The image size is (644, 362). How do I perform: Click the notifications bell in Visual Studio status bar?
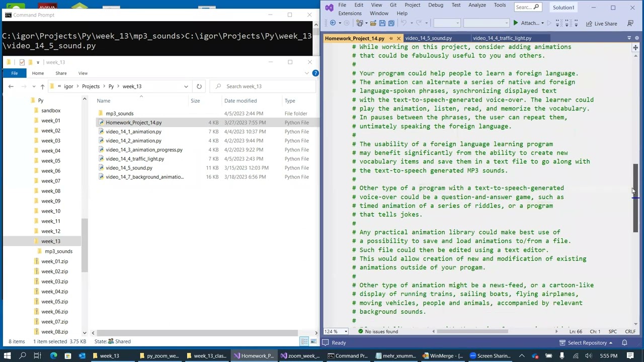(624, 343)
